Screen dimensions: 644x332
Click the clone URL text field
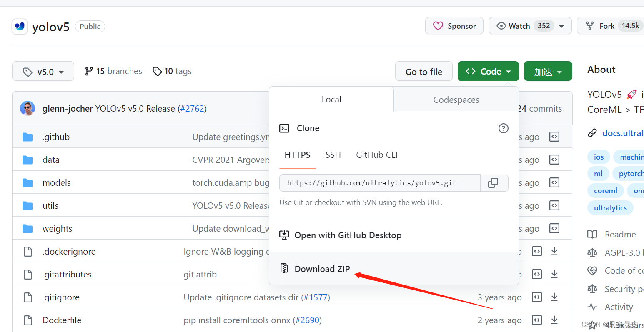coord(380,183)
